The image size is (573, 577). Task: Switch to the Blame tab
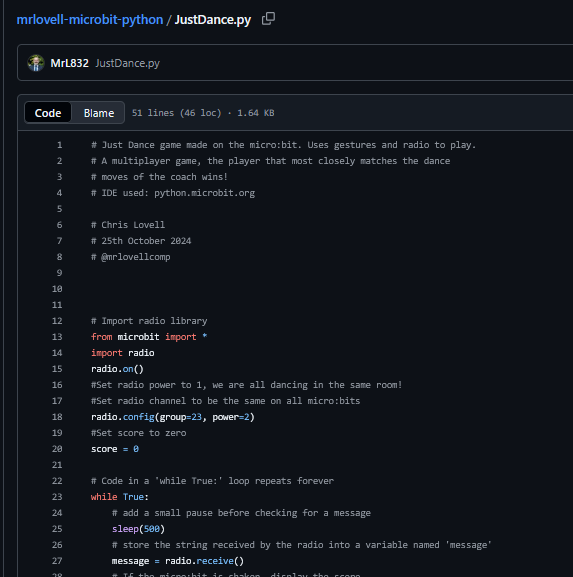click(x=99, y=113)
